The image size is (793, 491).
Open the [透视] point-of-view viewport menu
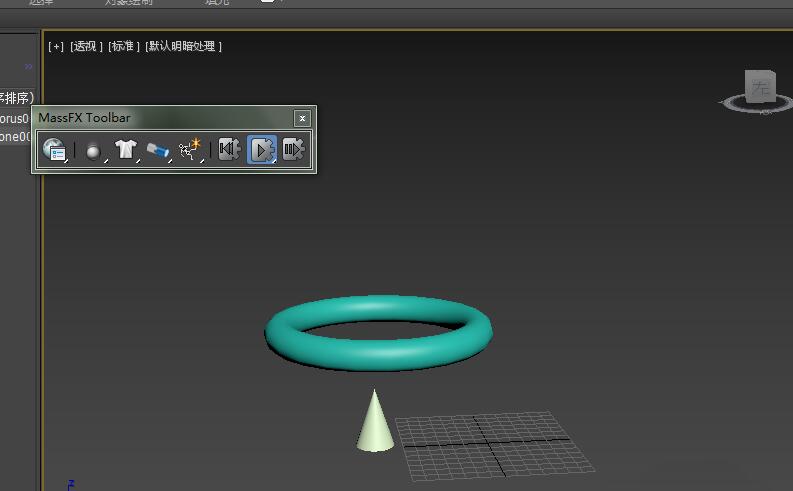86,46
